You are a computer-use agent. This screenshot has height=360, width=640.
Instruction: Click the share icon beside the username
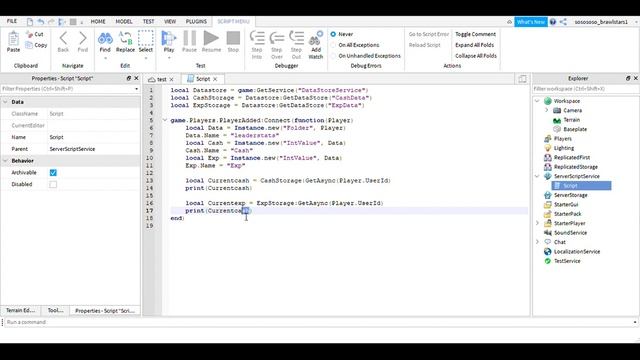pos(563,22)
